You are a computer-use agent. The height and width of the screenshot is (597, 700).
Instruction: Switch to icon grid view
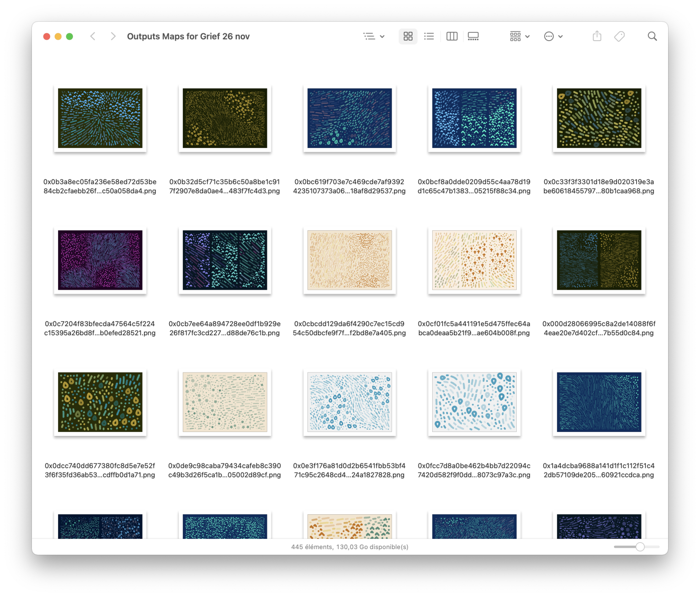point(408,36)
